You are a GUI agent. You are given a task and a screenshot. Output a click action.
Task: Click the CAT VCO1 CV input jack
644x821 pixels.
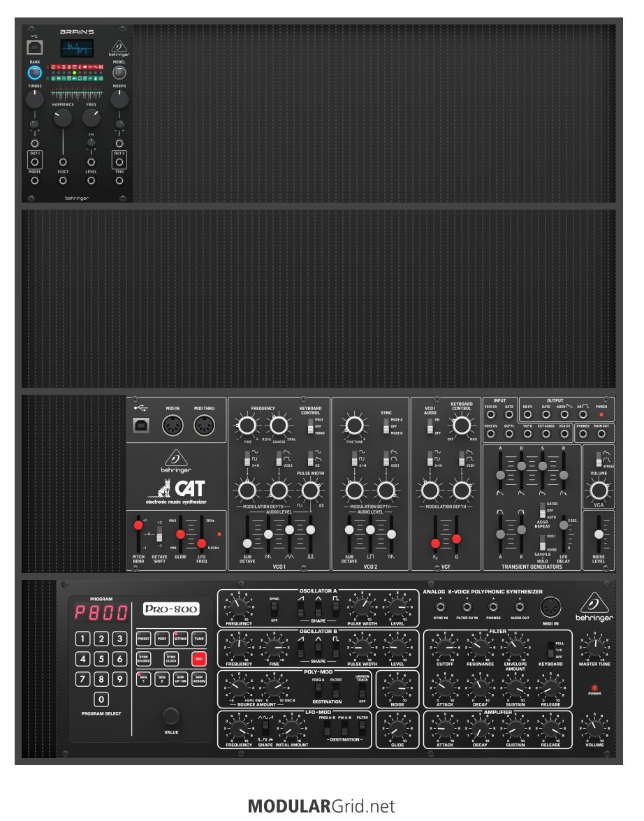[490, 414]
